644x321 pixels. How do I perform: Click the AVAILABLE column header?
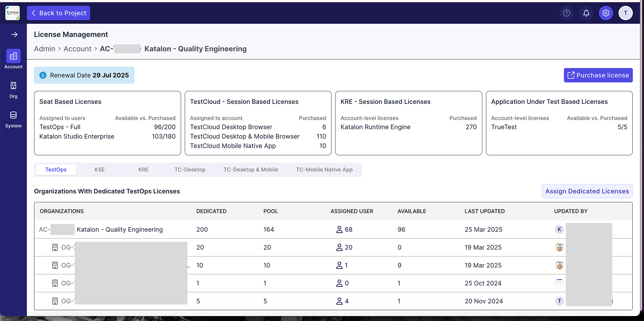412,211
